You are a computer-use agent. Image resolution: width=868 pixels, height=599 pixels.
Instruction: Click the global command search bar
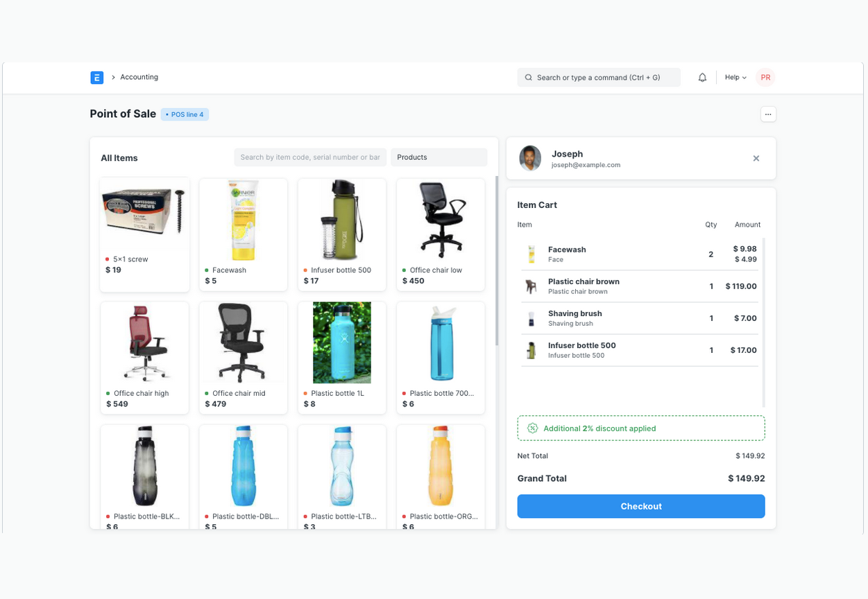(598, 78)
